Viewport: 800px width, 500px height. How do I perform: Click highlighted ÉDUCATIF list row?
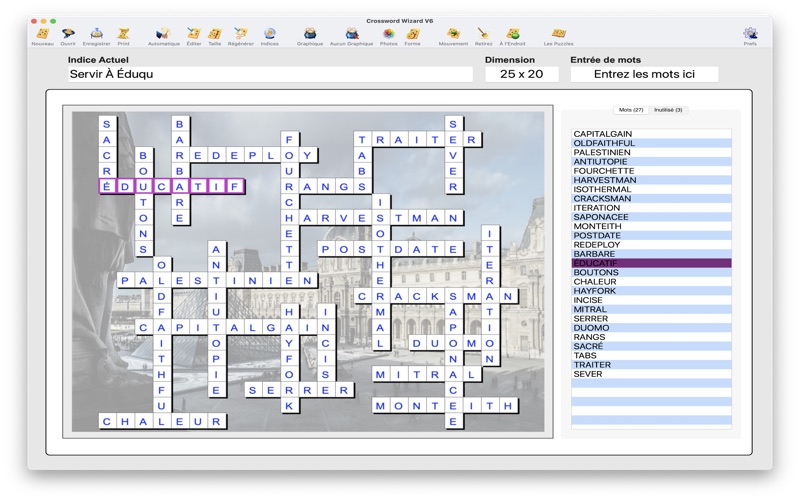[x=652, y=263]
